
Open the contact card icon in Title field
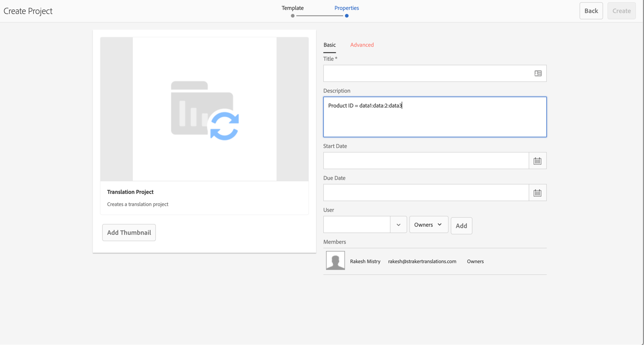pyautogui.click(x=538, y=73)
